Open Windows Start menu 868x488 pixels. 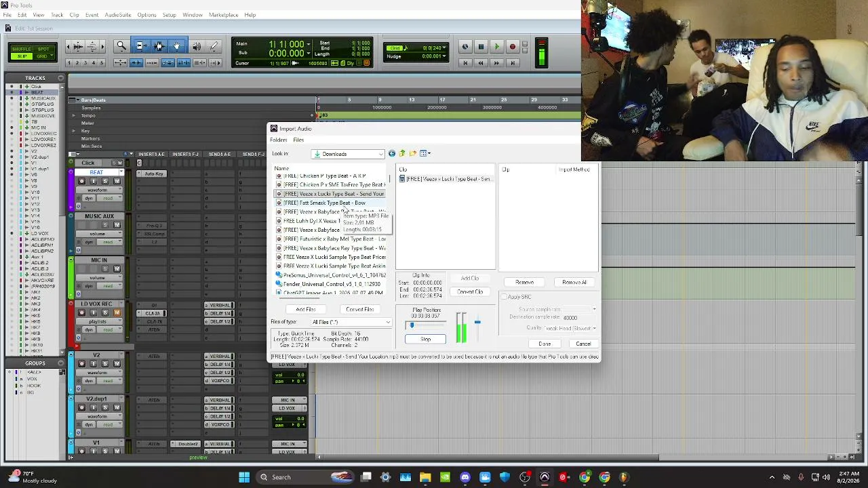coord(244,477)
